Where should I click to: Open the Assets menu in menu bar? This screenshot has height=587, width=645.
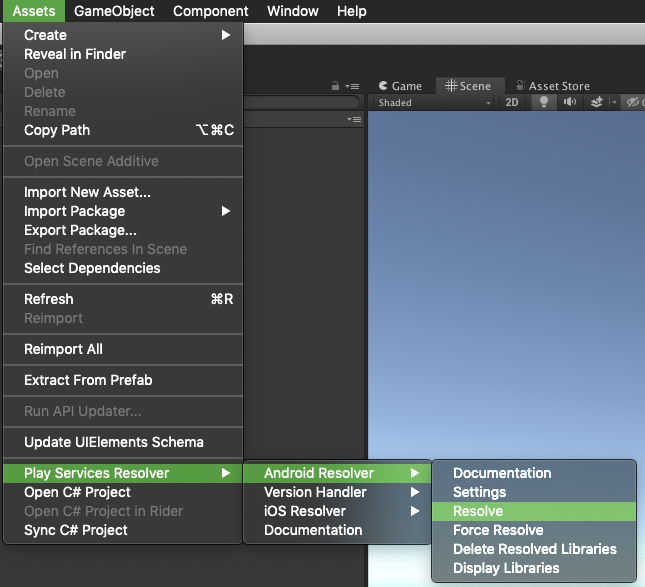[34, 11]
